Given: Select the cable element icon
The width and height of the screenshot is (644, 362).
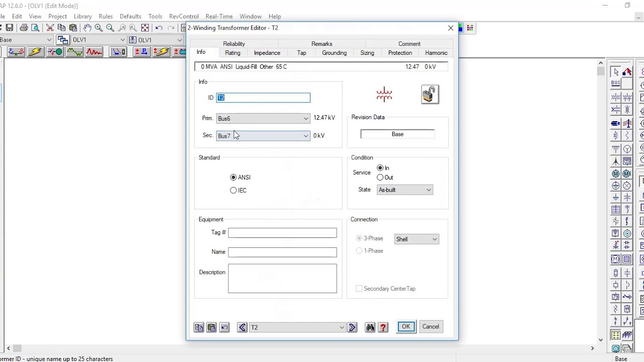Looking at the screenshot, I should [616, 123].
